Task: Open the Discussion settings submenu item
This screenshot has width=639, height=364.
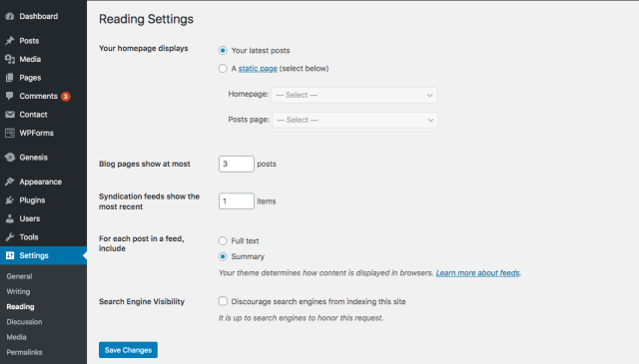Action: point(24,322)
